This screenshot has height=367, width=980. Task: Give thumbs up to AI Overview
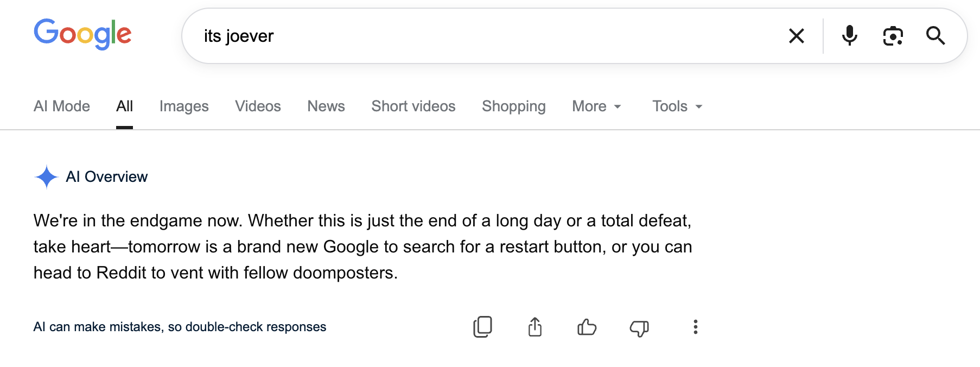[x=587, y=327]
